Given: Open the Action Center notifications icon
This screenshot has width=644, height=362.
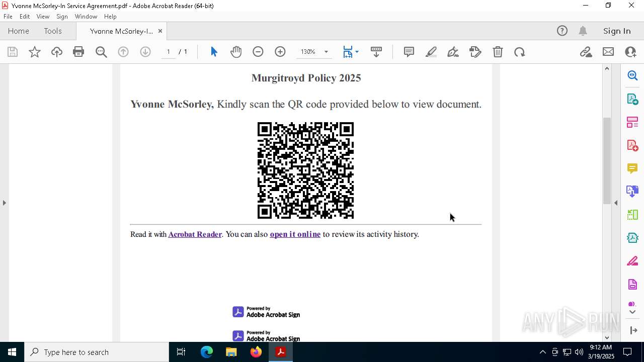Looking at the screenshot, I should click(627, 352).
